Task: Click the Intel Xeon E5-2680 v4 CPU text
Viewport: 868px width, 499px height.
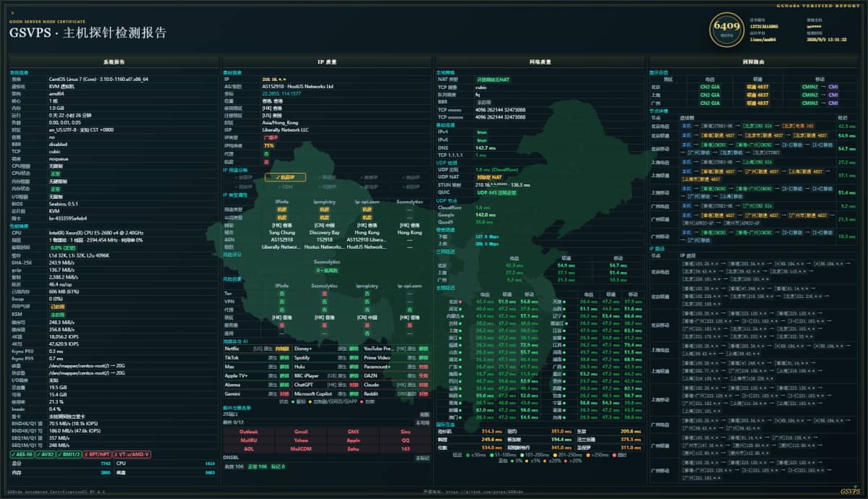Action: click(x=96, y=233)
